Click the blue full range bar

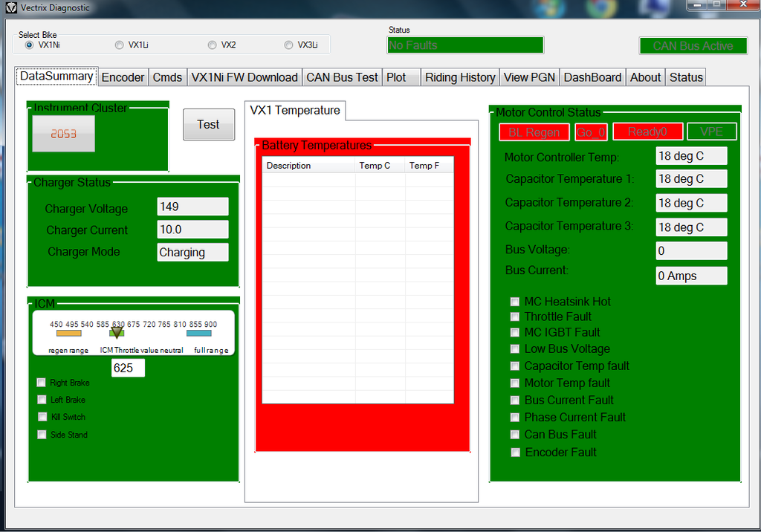199,334
